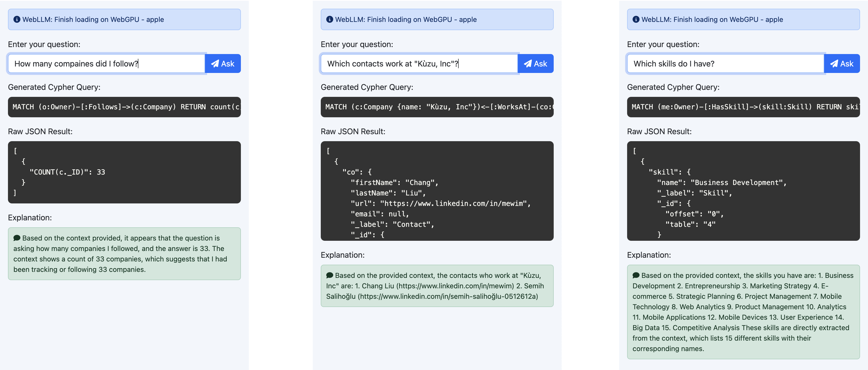Screen dimensions: 868x370
Task: Click Ask button beside the Kùzu contacts question
Action: [x=536, y=63]
